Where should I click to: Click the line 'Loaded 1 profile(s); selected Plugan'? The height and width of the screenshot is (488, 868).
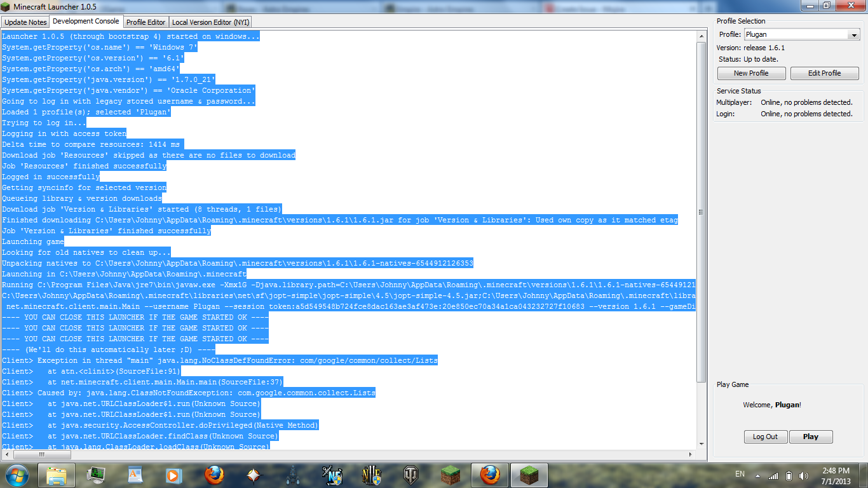[x=87, y=112]
